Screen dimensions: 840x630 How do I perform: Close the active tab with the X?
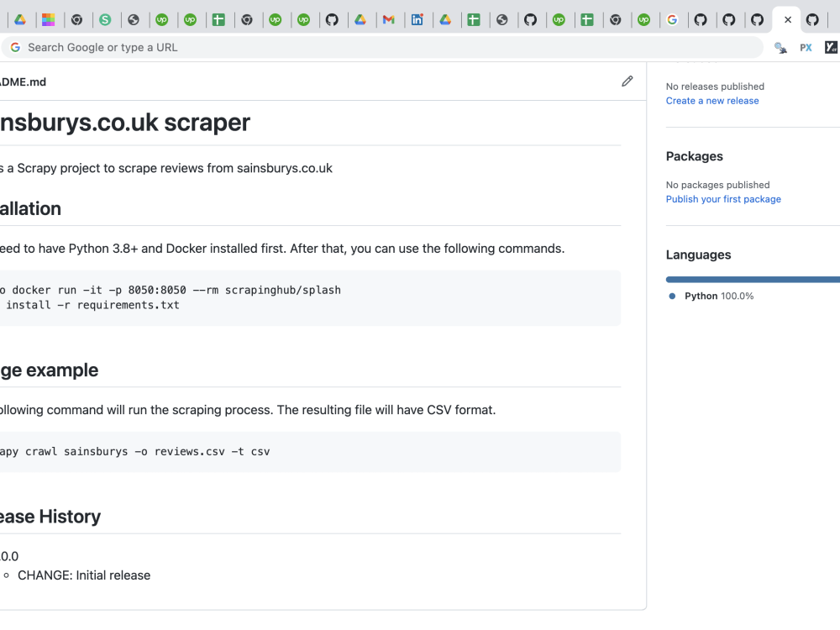[x=788, y=20]
